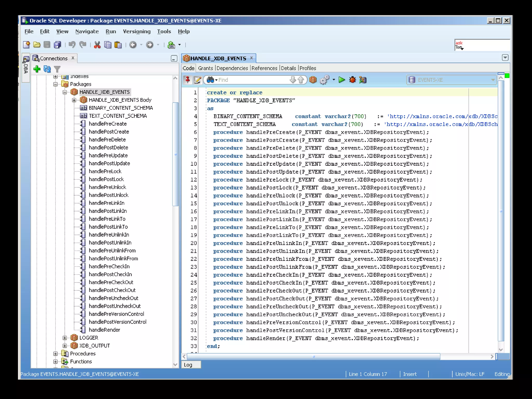Click the Run green play button
Image resolution: width=532 pixels, height=399 pixels.
tap(342, 80)
